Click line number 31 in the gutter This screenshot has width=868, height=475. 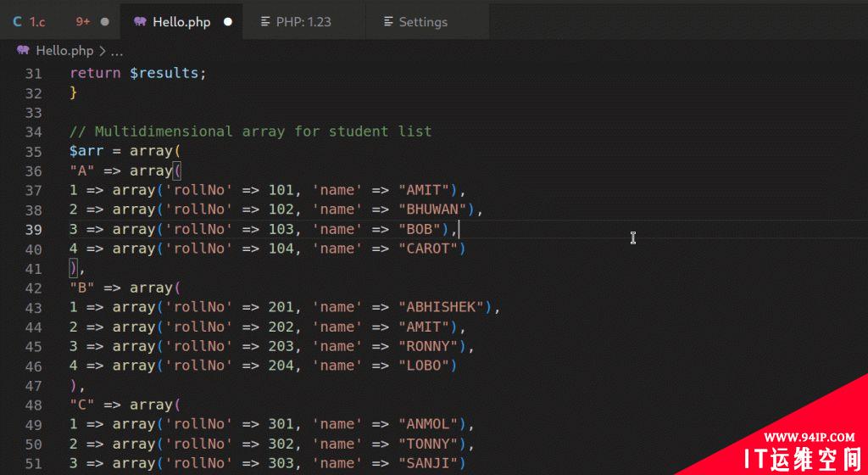point(33,74)
